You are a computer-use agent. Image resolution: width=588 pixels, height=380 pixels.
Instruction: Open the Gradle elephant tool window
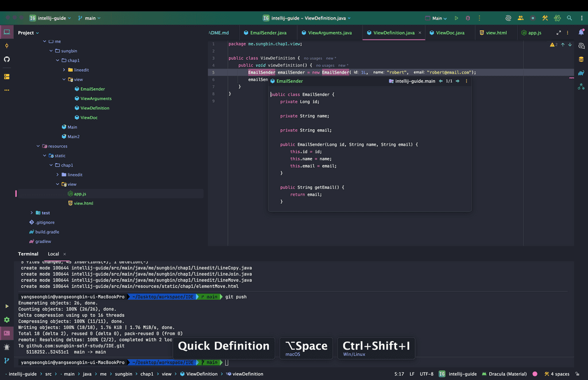[581, 73]
